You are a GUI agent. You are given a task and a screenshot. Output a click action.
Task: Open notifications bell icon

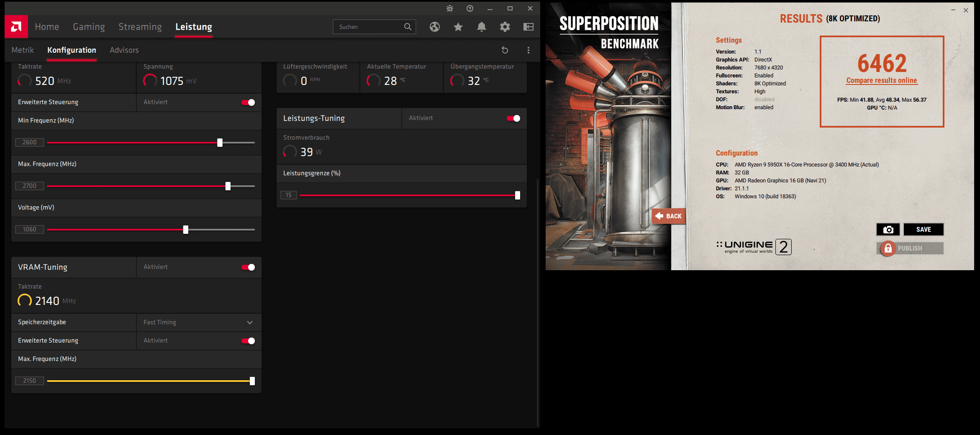[482, 27]
